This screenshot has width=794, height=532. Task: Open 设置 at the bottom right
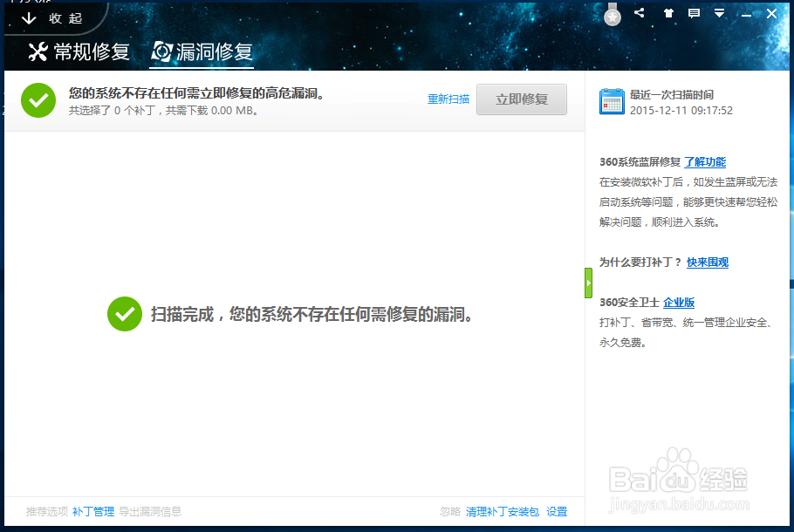[x=557, y=512]
